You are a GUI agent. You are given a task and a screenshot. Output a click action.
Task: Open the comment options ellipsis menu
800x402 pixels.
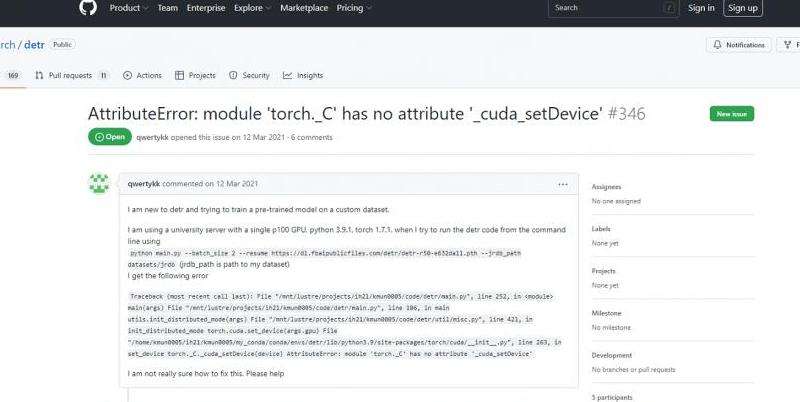(563, 184)
